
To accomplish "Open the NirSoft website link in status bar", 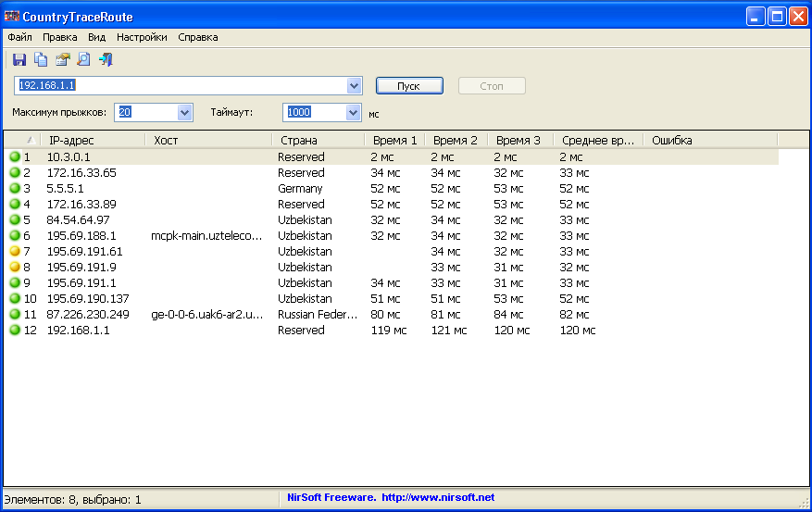I will click(438, 498).
